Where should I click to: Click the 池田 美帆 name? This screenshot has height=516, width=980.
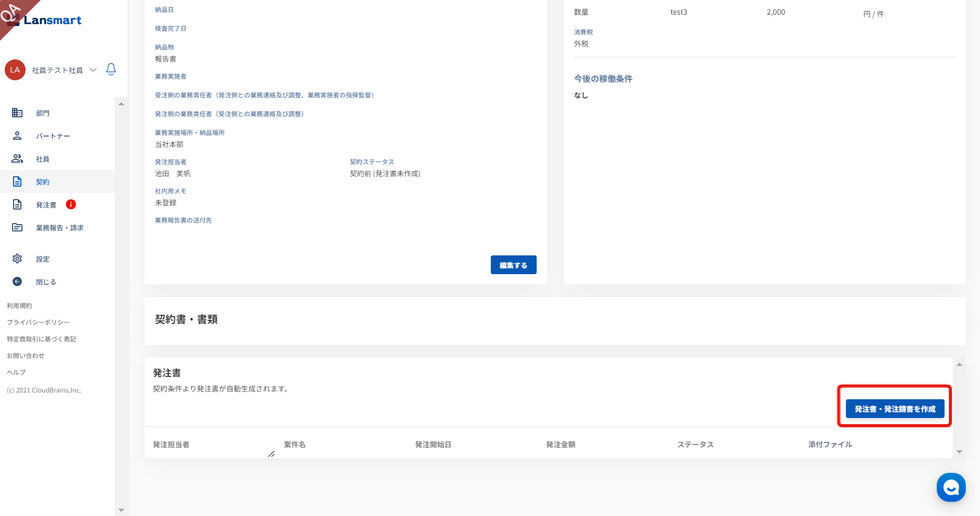click(x=173, y=174)
